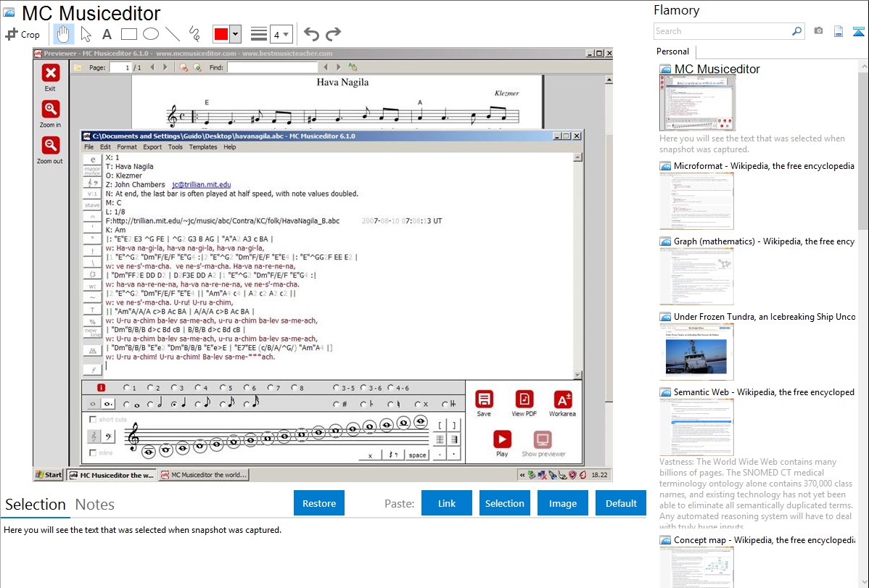The height and width of the screenshot is (588, 869).
Task: Switch to the Selection tab
Action: [x=36, y=505]
